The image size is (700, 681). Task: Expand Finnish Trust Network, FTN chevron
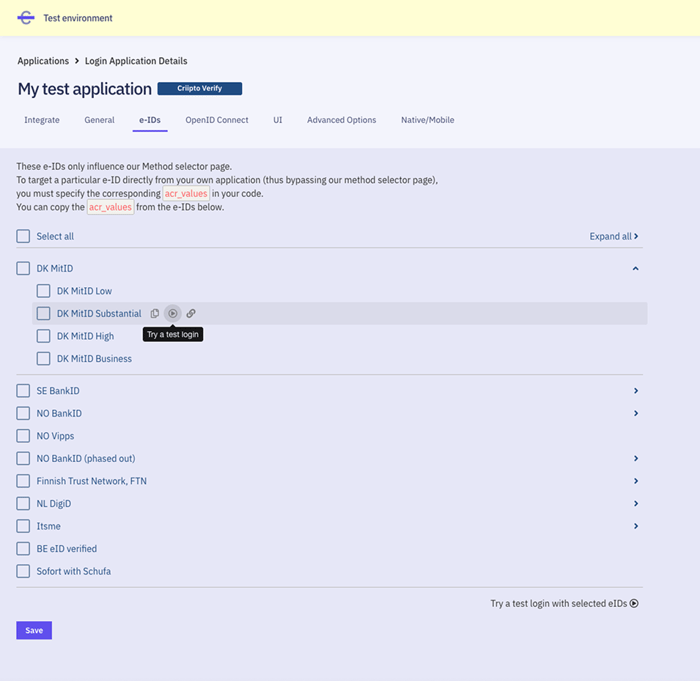(636, 481)
